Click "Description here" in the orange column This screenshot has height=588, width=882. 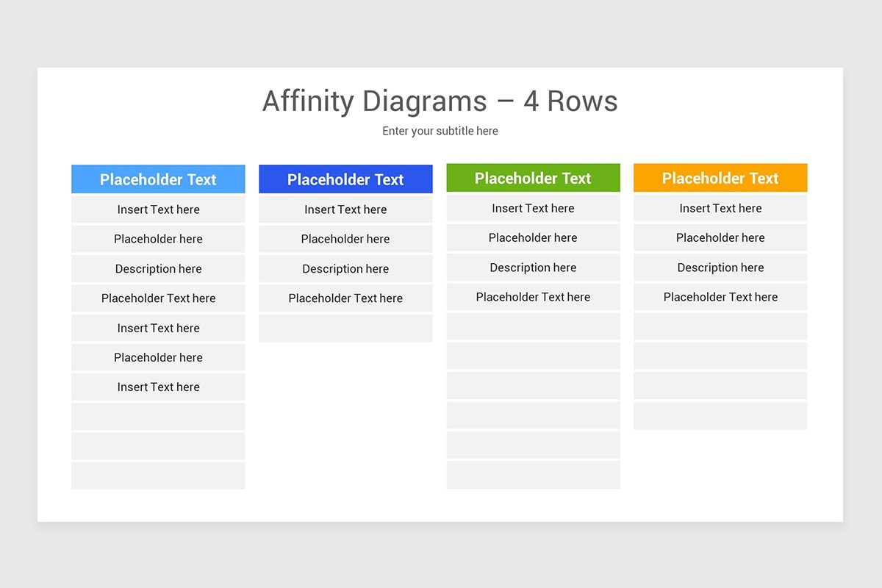click(x=720, y=268)
